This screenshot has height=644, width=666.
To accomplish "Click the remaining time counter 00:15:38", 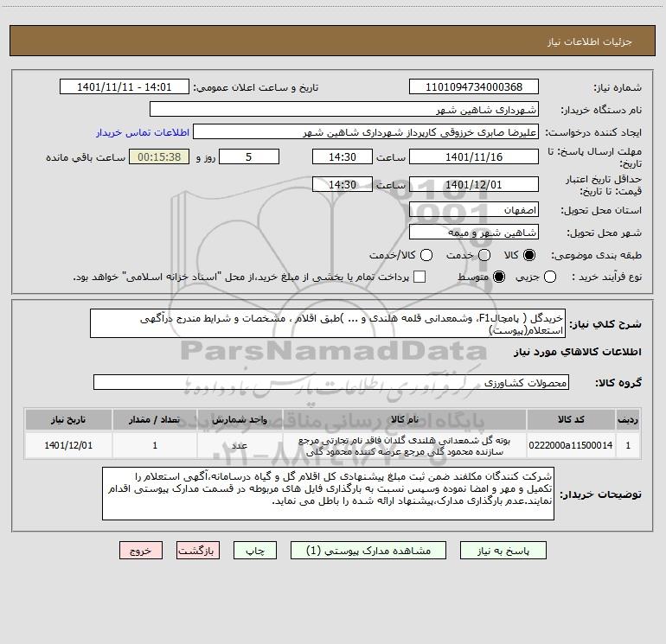I will (x=159, y=156).
